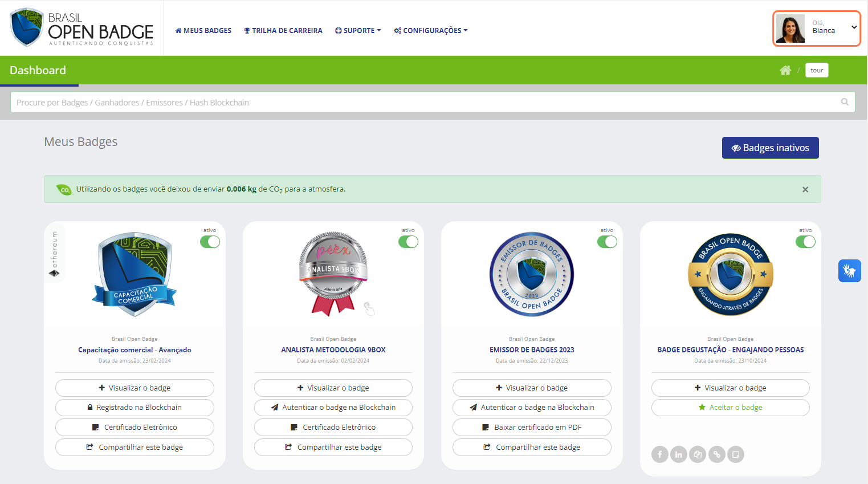Autenticar Analista 9Box badge na Blockchain
This screenshot has width=868, height=484.
coord(333,408)
